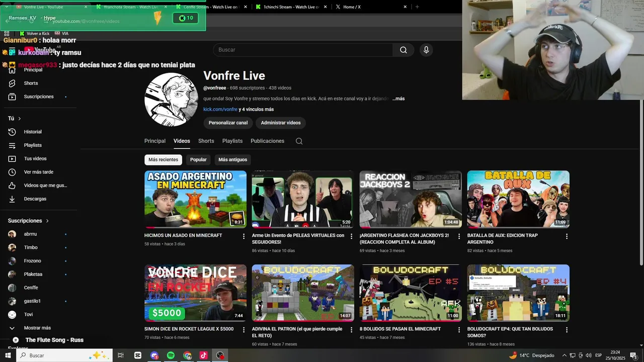Open options menu for BOLUDOCRAFT EP4 video
The image size is (644, 362).
point(567,330)
